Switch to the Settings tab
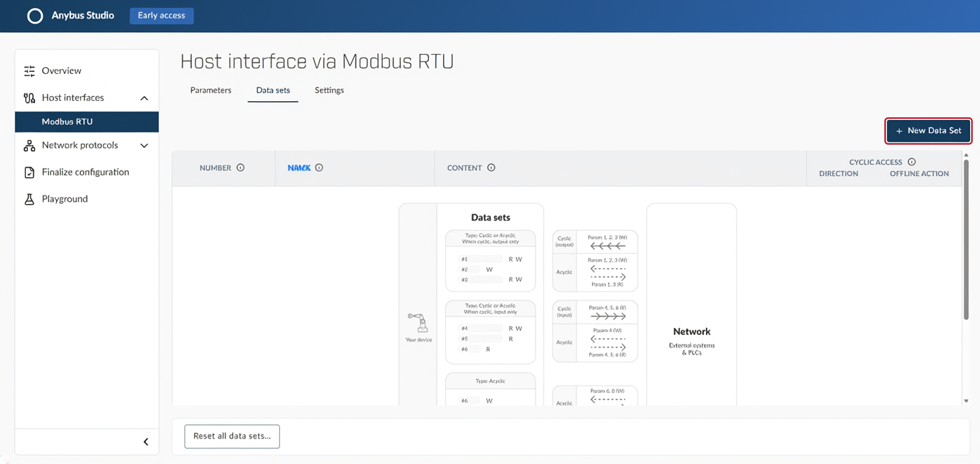 tap(329, 90)
